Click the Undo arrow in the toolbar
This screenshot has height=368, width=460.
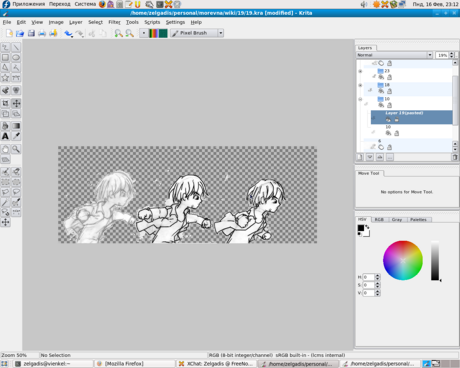[69, 33]
